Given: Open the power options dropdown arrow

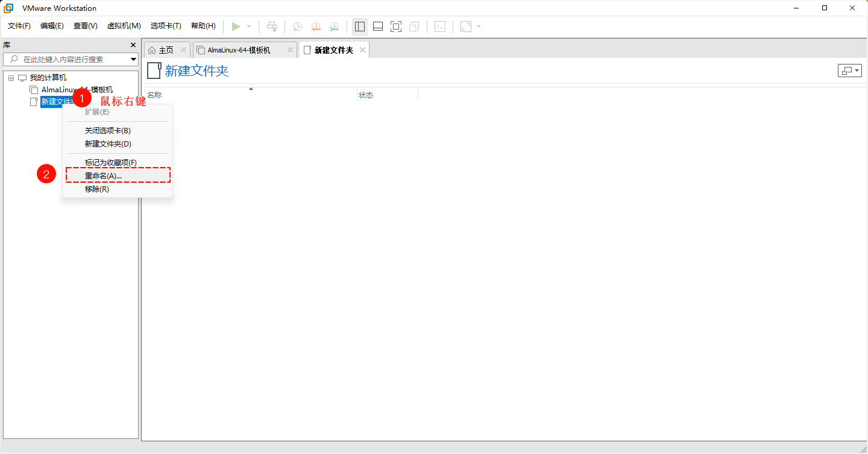Looking at the screenshot, I should 249,27.
